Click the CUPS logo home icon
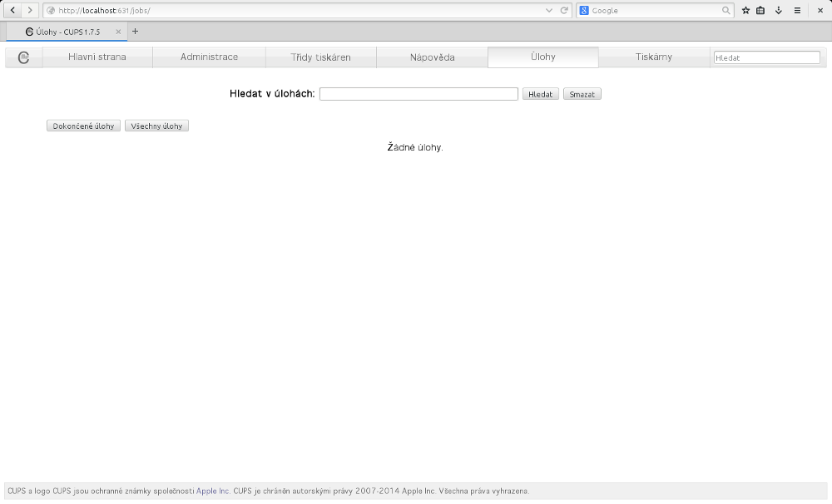This screenshot has height=504, width=832. 23,57
